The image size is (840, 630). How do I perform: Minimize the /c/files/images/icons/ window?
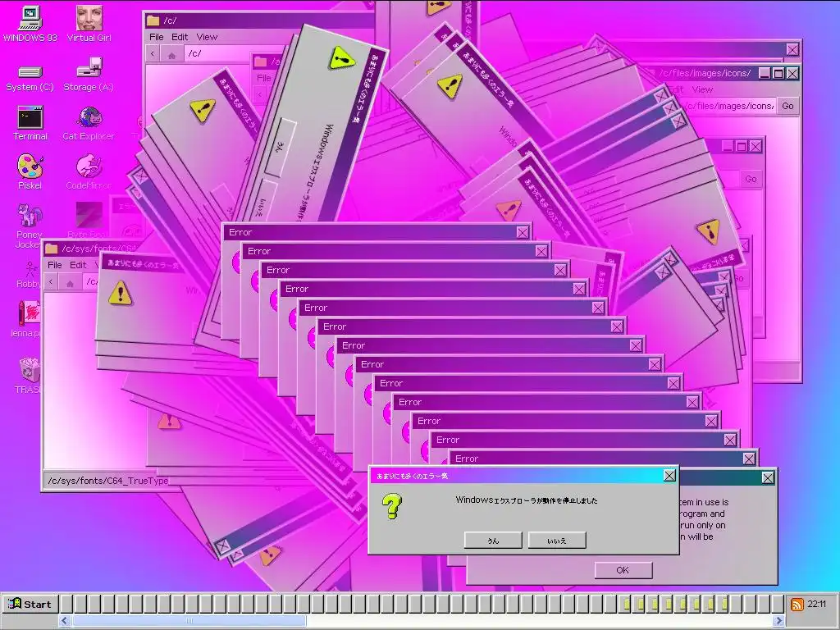click(765, 73)
